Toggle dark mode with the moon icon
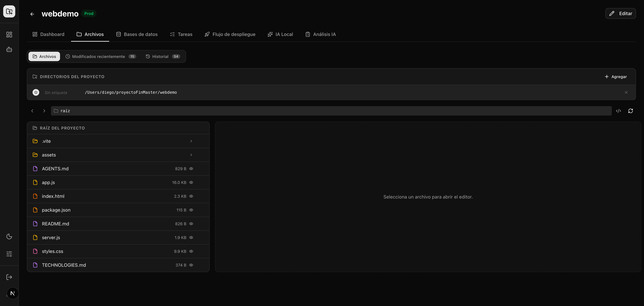Screen dimensions: 644x306 9,236
